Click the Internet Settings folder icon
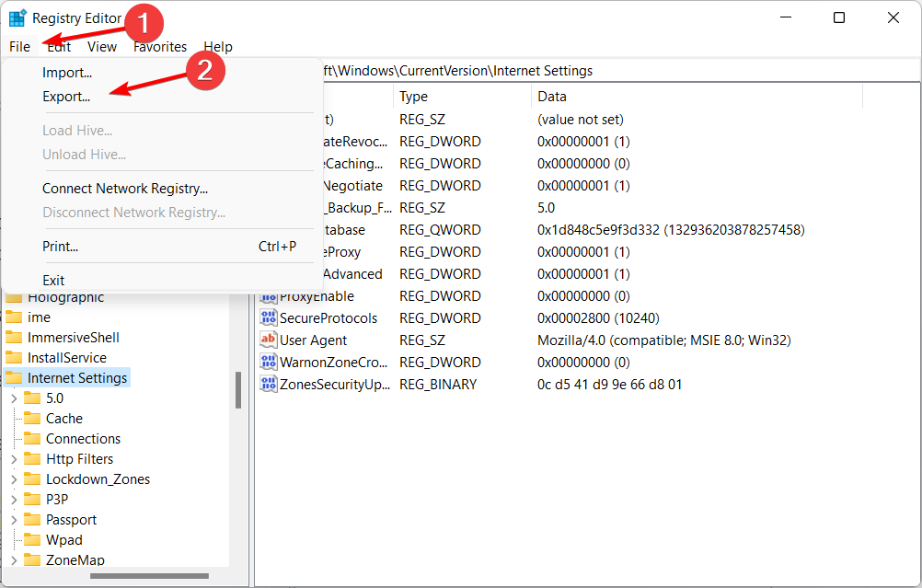This screenshot has height=588, width=922. (14, 377)
